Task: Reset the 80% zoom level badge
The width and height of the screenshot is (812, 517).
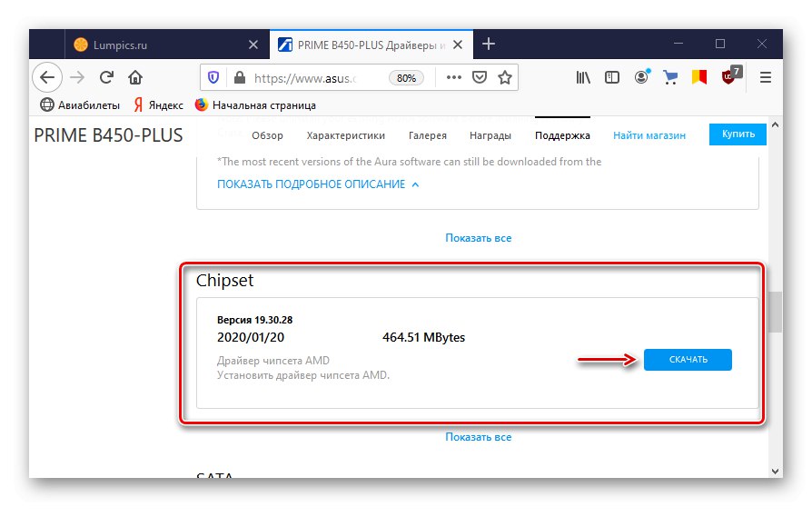Action: [x=406, y=78]
